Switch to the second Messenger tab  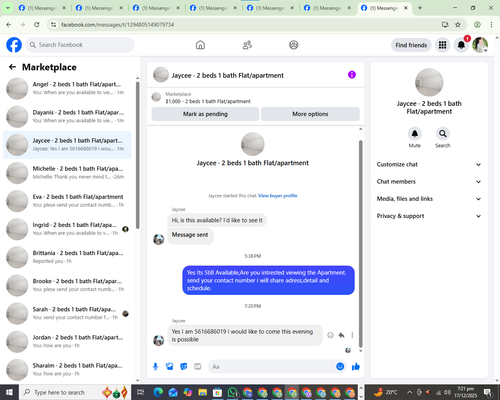click(x=98, y=8)
